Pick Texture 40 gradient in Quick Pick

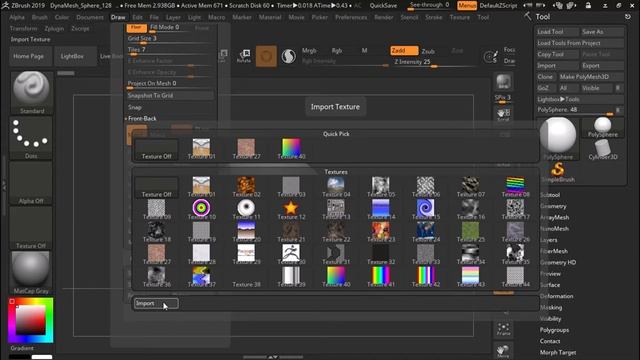tap(291, 149)
